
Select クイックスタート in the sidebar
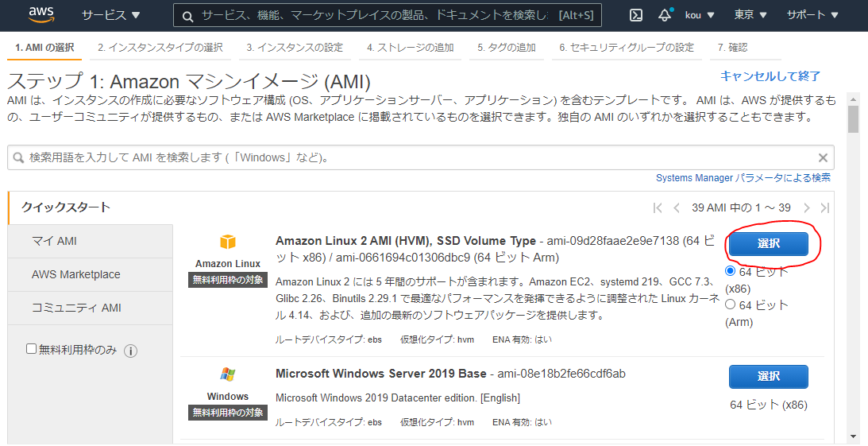click(66, 207)
